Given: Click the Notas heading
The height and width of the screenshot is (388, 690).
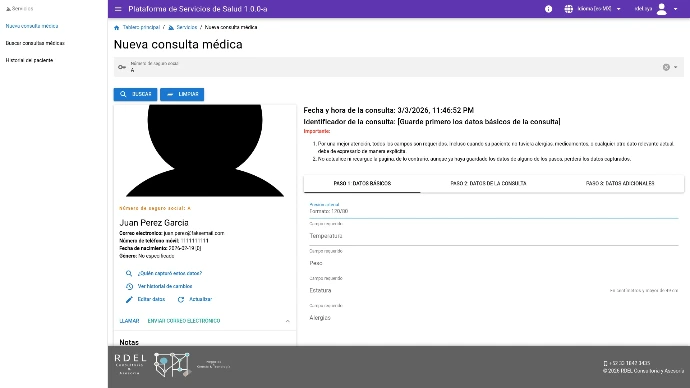Looking at the screenshot, I should point(129,342).
